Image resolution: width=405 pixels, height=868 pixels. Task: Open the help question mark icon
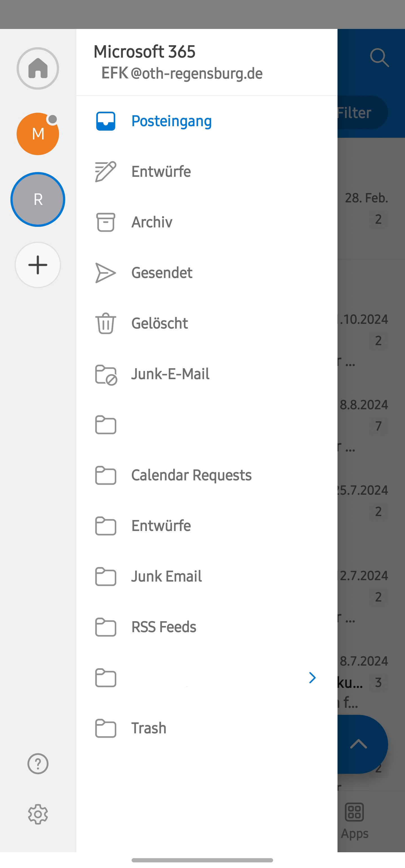click(38, 763)
